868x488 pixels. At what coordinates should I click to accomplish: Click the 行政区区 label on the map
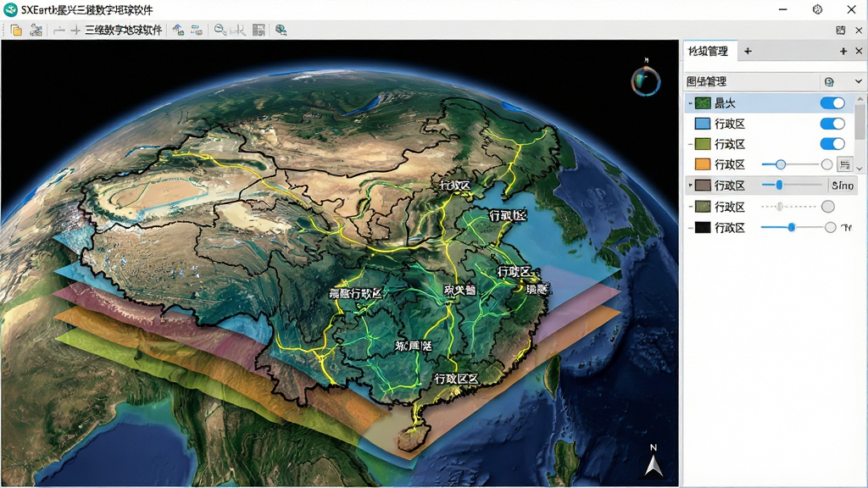pos(456,379)
